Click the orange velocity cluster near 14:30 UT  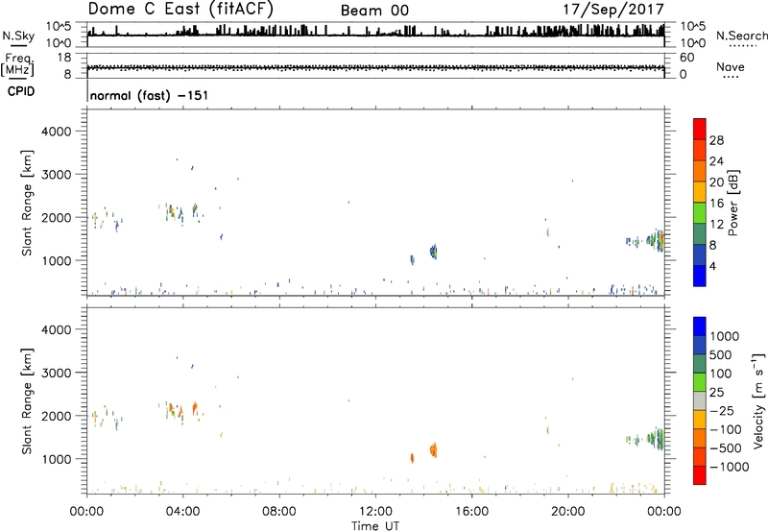click(434, 449)
